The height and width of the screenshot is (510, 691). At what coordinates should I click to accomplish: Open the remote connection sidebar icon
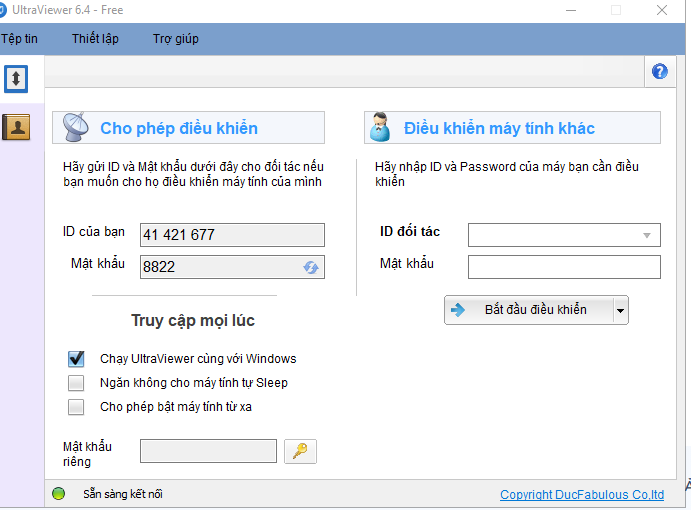(16, 79)
